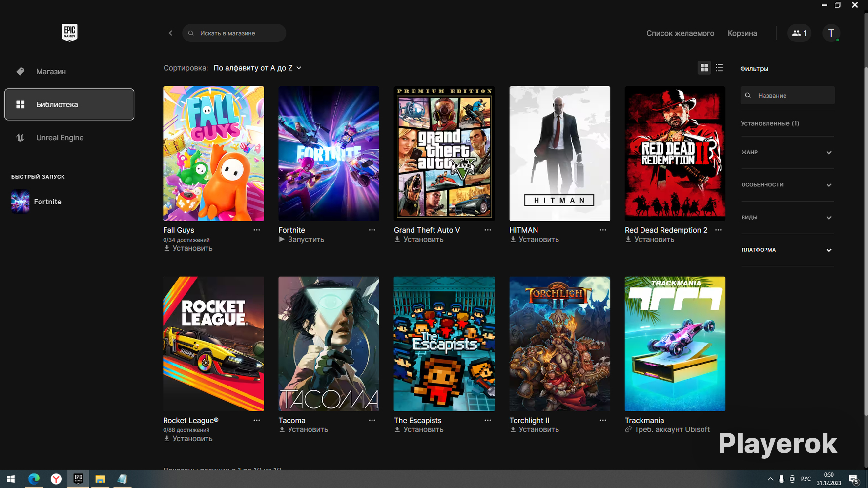Open the notepad app on the taskbar
The width and height of the screenshot is (868, 488).
[122, 479]
